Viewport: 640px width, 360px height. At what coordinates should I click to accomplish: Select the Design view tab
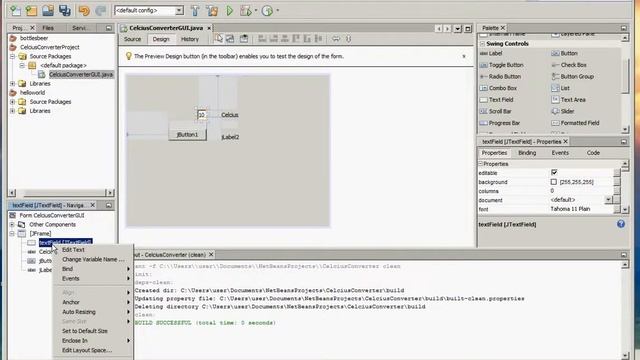pos(161,39)
